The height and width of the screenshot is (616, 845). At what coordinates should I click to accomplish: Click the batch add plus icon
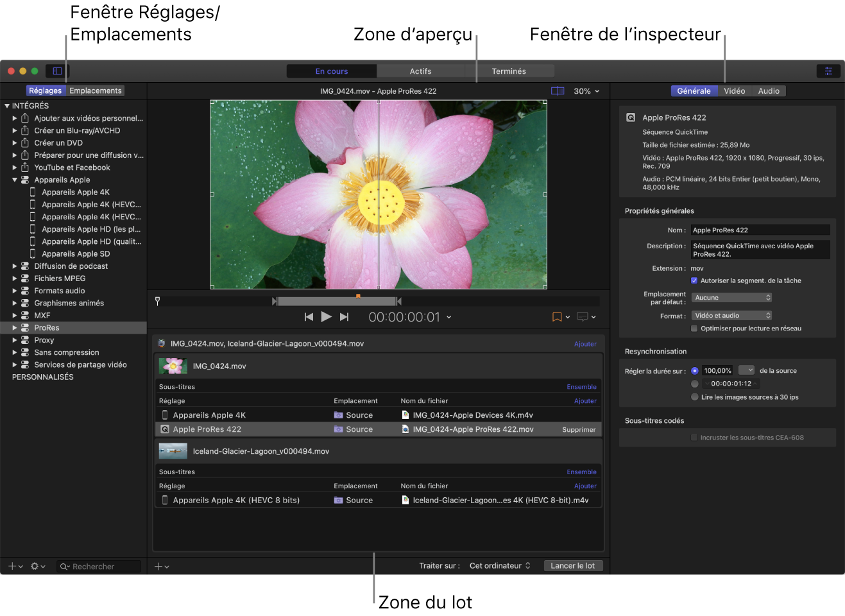tap(162, 567)
